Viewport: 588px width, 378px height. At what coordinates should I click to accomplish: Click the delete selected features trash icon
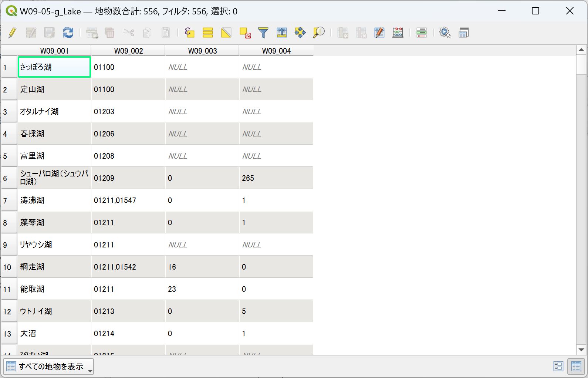(110, 33)
